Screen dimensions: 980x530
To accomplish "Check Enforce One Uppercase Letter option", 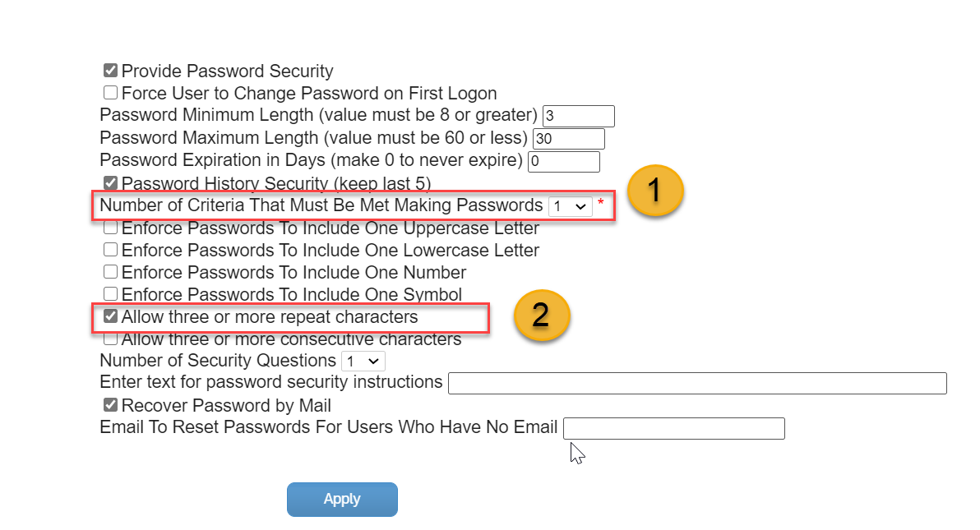I will coord(111,228).
